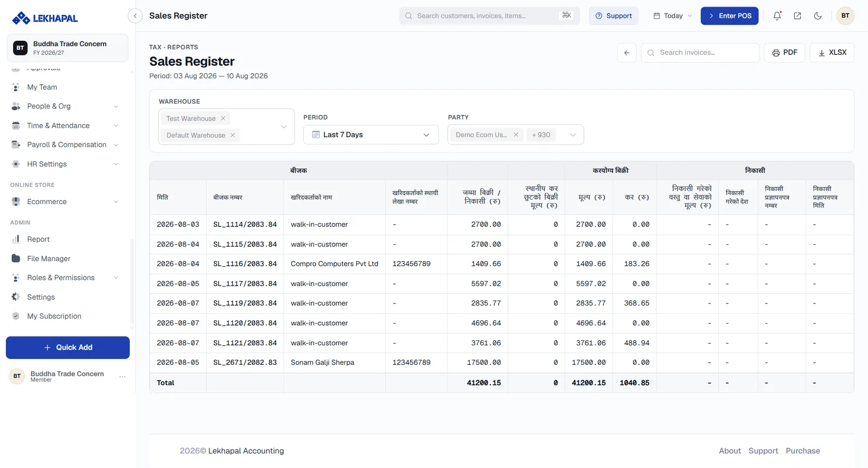
Task: Open the Last 7 Days period dropdown
Action: pos(371,135)
